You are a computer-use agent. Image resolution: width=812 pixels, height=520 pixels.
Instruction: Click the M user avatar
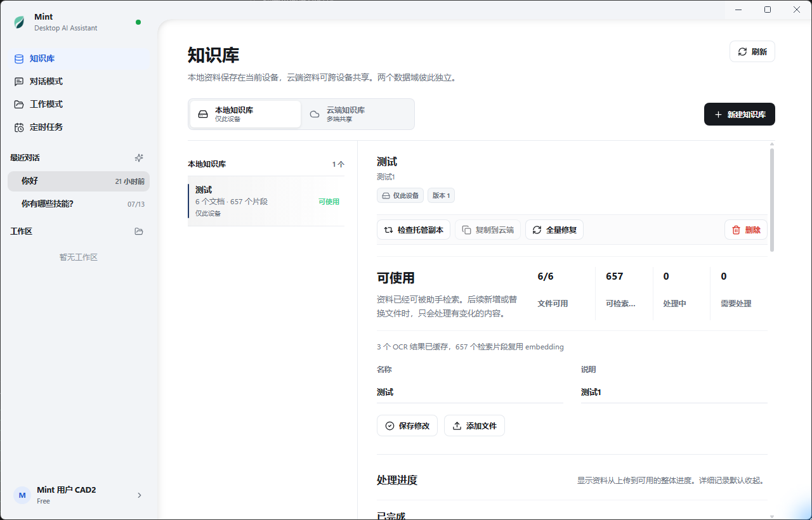[22, 495]
